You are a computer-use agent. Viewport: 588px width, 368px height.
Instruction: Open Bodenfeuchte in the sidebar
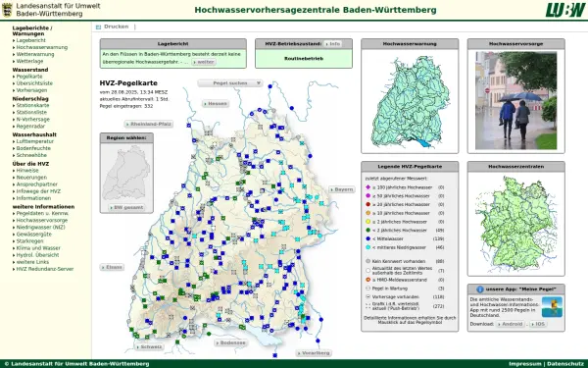pos(33,148)
